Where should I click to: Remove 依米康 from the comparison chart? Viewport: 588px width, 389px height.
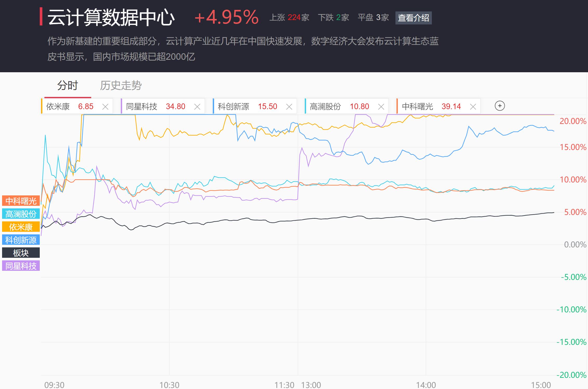[x=105, y=107]
